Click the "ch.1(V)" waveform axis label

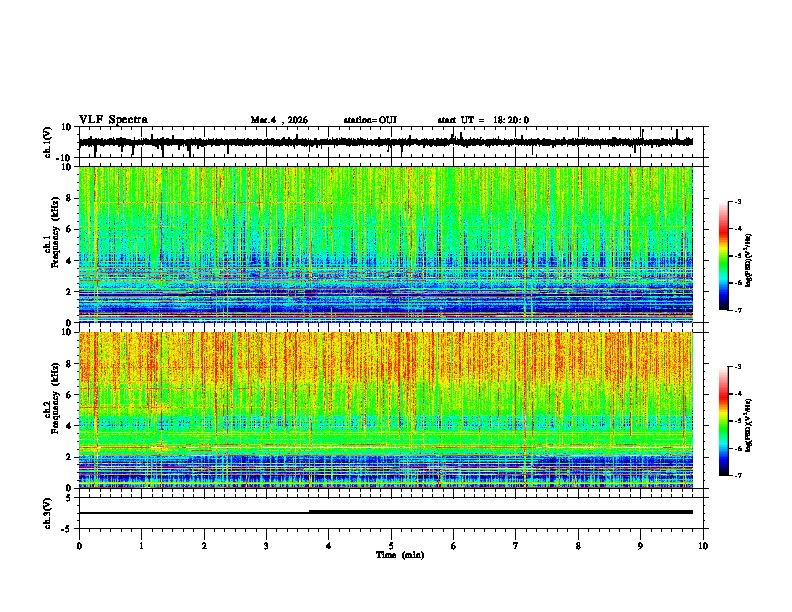tap(48, 142)
